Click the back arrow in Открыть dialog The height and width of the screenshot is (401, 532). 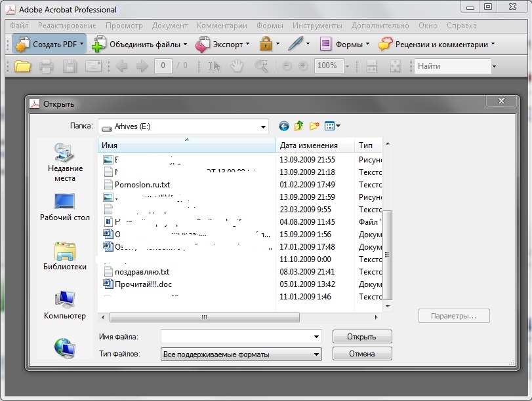click(284, 126)
